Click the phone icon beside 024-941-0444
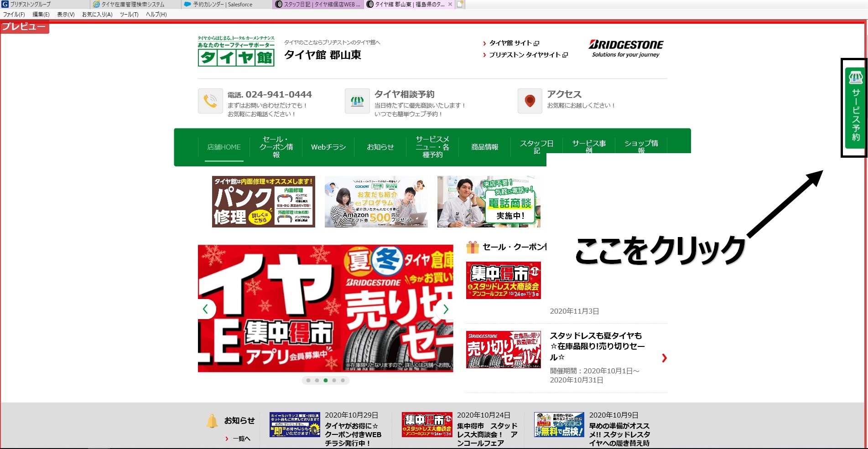Viewport: 868px width, 449px height. pos(210,101)
